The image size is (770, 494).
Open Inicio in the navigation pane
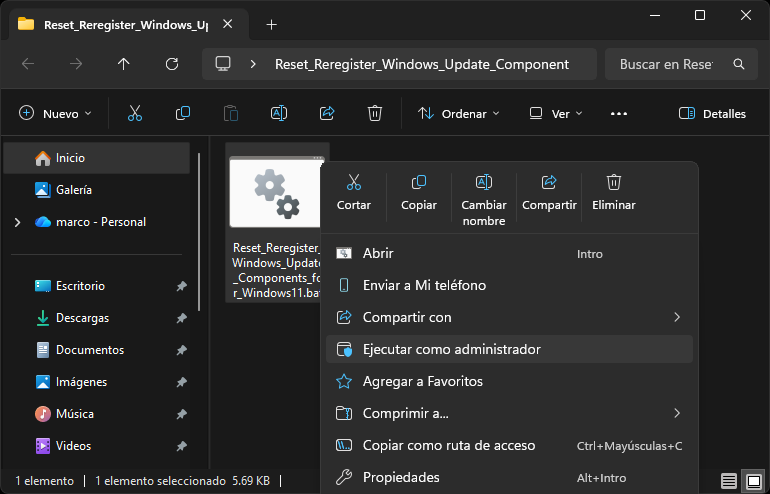click(x=96, y=158)
